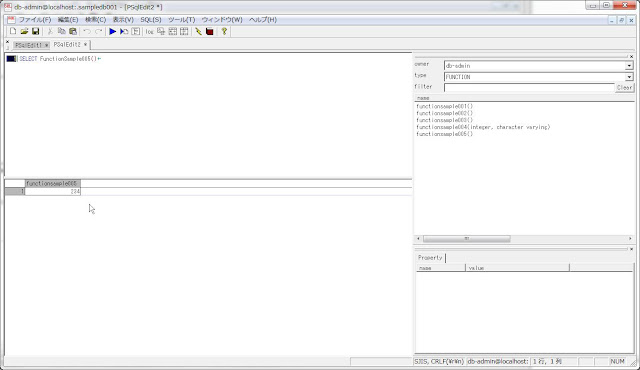
Task: Save the current SQL file
Action: pos(36,31)
